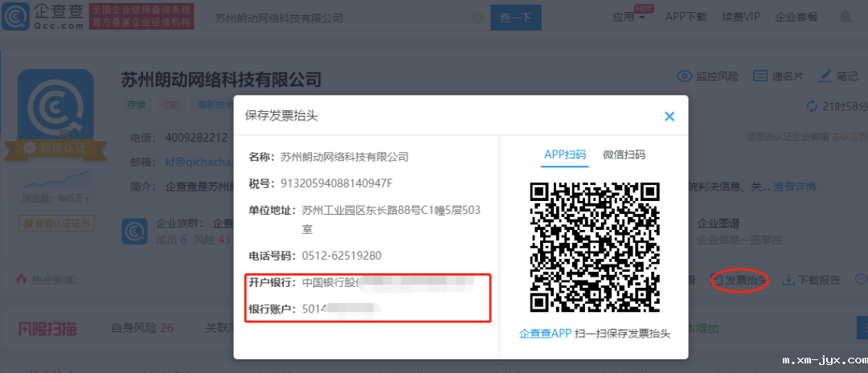Image resolution: width=868 pixels, height=373 pixels.
Task: Click the 笔记 pencil icon
Action: click(x=825, y=76)
